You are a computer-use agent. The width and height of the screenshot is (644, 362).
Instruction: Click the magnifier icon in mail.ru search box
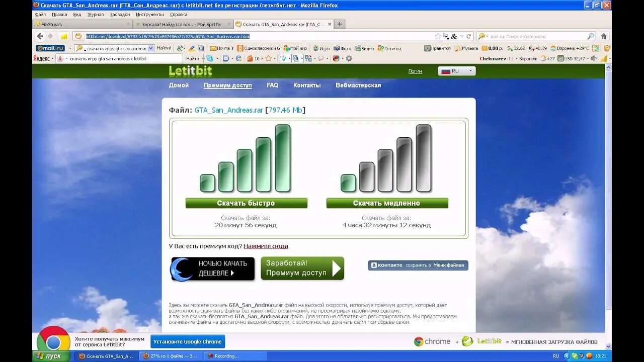pos(591,36)
